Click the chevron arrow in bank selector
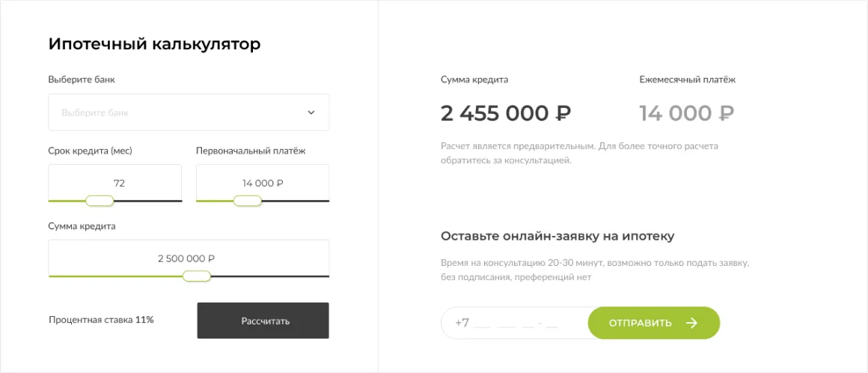 (311, 113)
